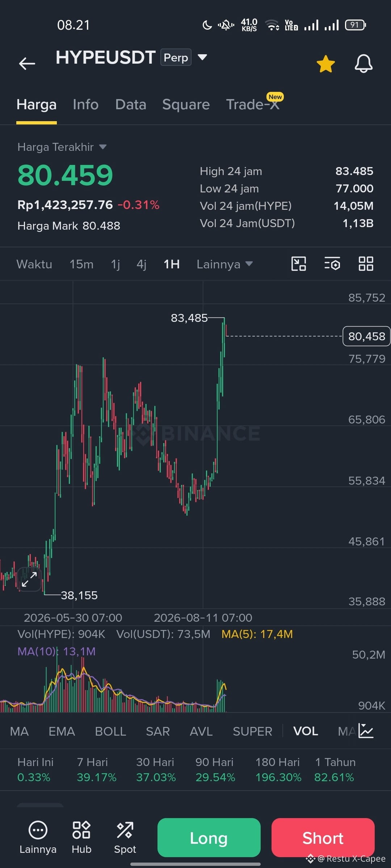The image size is (391, 868).
Task: Tap the High 24 jam value 83.485
Action: [x=354, y=171]
